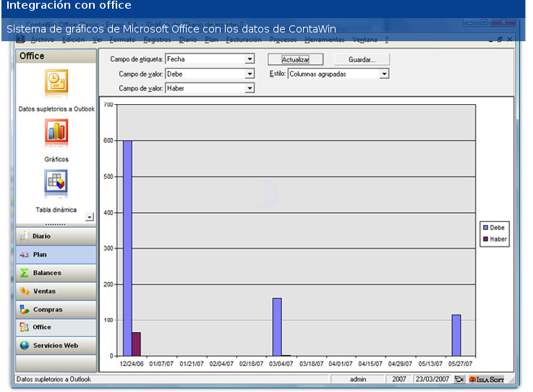The width and height of the screenshot is (533, 392).
Task: Click the Compras sidebar icon
Action: tap(24, 309)
